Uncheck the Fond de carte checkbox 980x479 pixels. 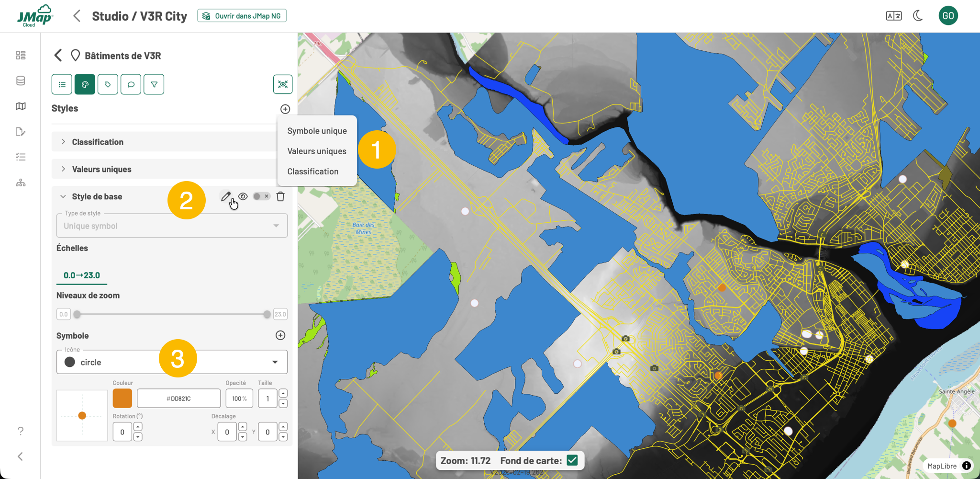[572, 460]
